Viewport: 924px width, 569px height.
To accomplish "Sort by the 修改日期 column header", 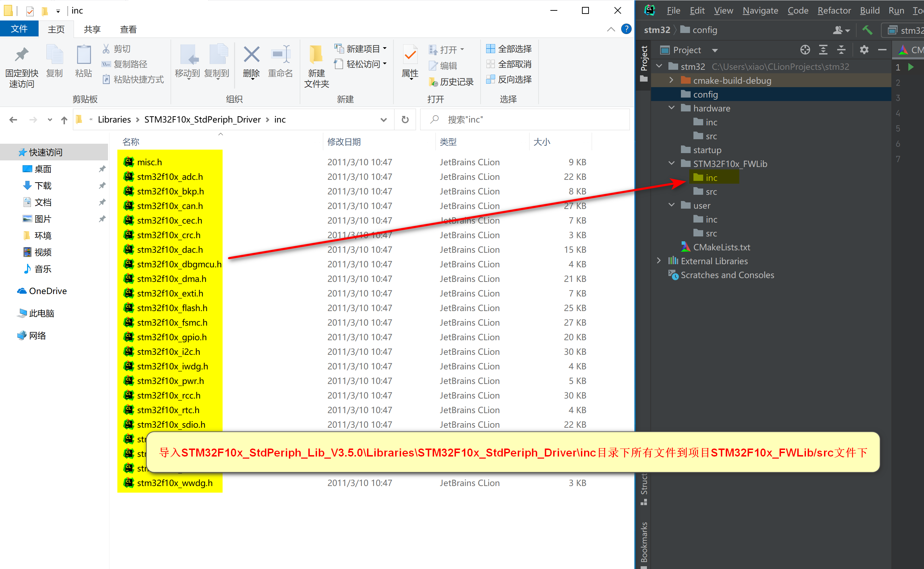I will [x=344, y=142].
